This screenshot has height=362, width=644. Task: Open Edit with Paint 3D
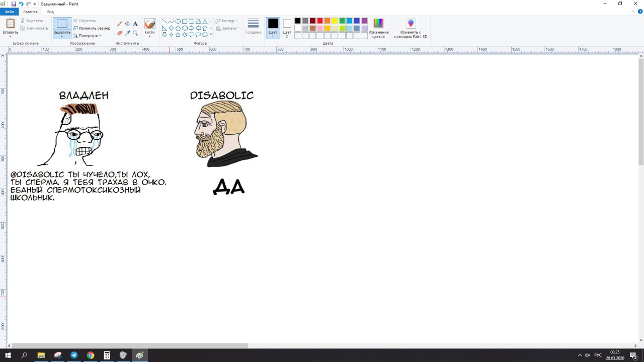tap(411, 28)
